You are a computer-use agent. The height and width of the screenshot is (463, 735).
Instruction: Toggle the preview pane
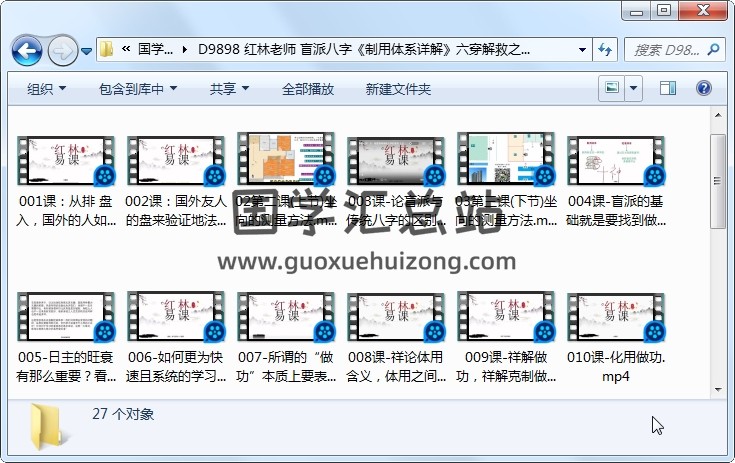click(668, 88)
